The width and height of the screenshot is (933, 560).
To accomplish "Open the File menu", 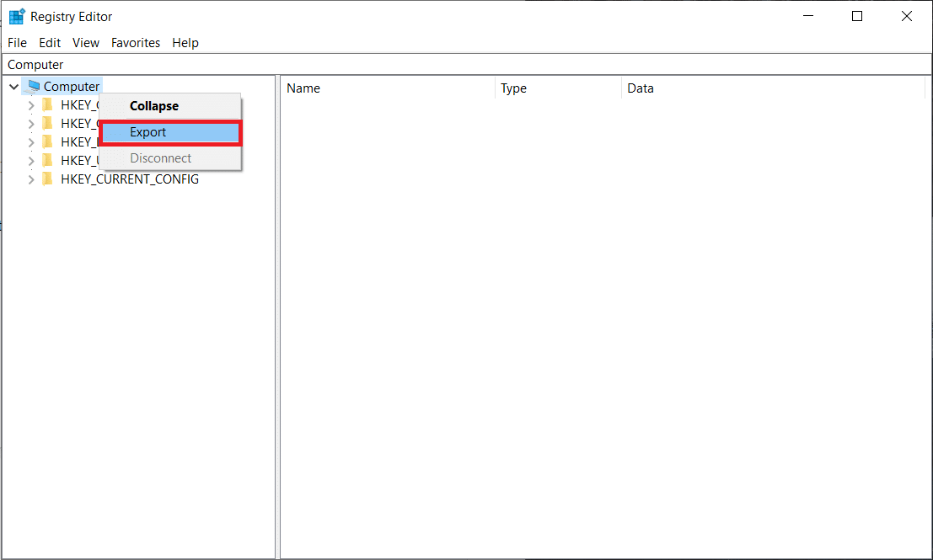I will (x=17, y=43).
